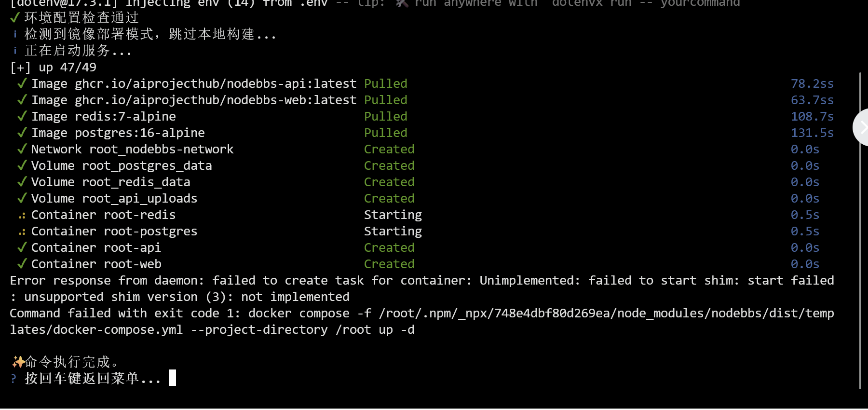The image size is (868, 410).
Task: Click the terminal's vertical scrollbar
Action: pos(860,232)
